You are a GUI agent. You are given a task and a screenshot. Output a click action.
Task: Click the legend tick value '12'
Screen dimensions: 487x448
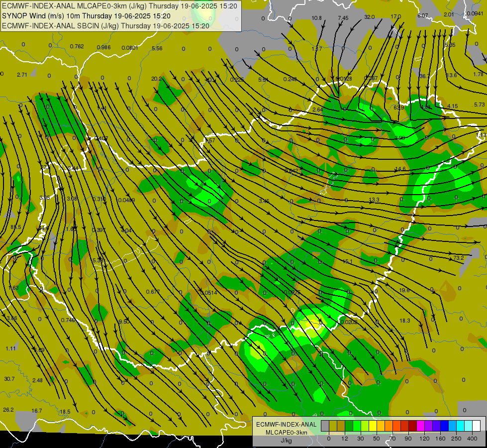[345, 439]
